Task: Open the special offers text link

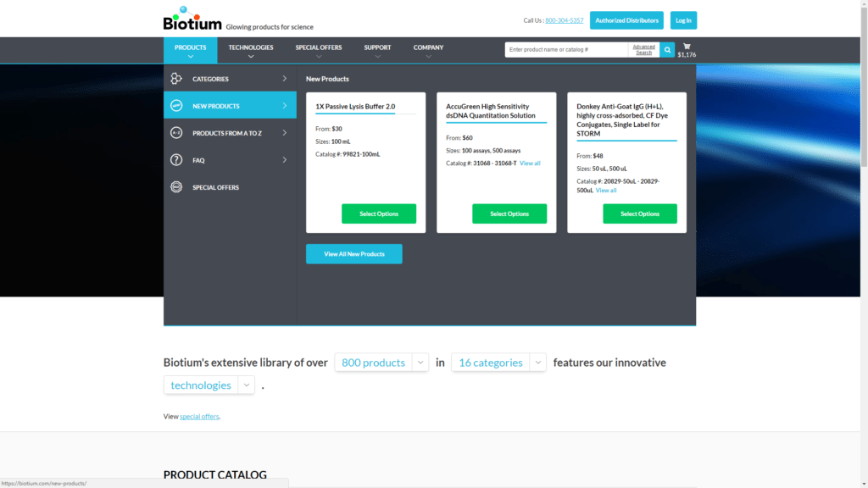Action: click(199, 417)
